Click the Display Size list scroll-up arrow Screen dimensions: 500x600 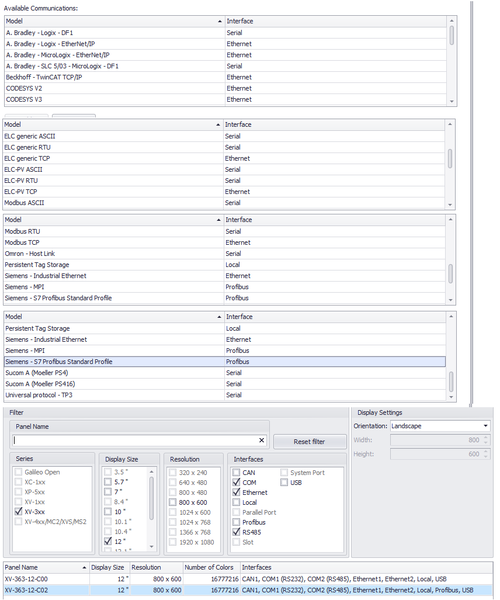click(151, 472)
